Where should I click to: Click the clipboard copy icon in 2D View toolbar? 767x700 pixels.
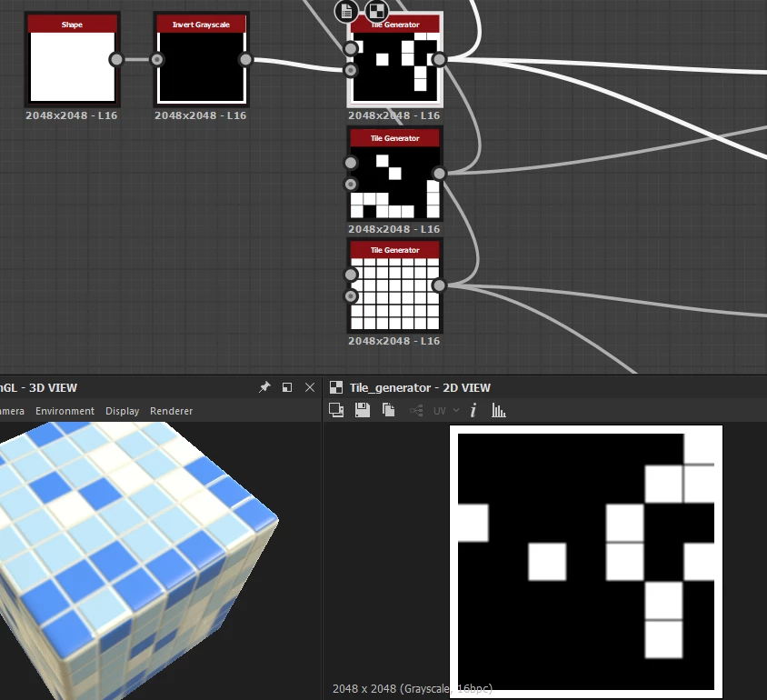[x=388, y=410]
